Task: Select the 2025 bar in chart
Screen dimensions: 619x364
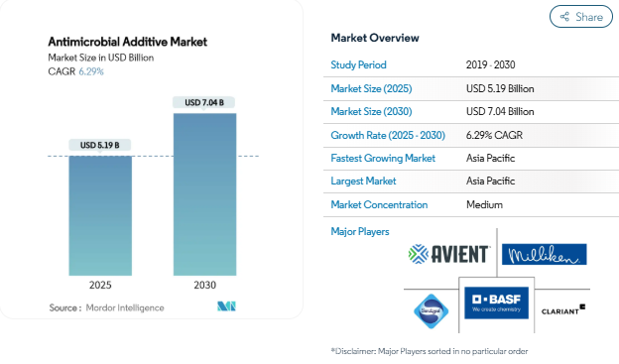Action: tap(100, 215)
